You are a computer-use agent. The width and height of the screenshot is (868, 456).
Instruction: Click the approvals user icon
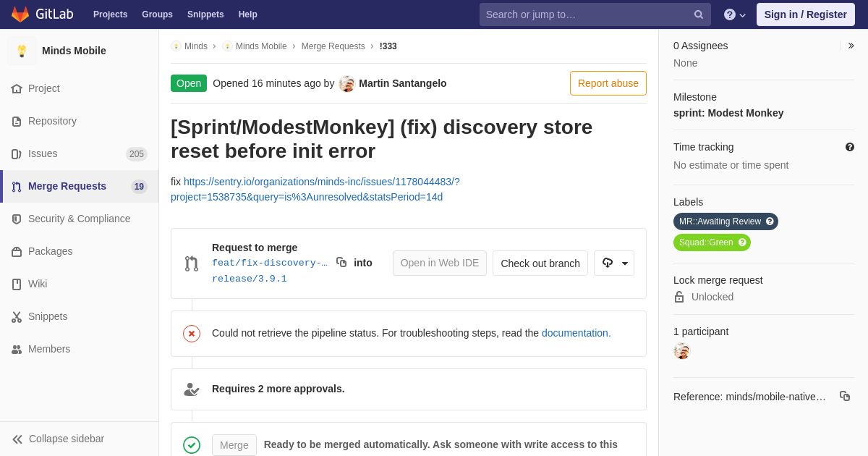(192, 389)
